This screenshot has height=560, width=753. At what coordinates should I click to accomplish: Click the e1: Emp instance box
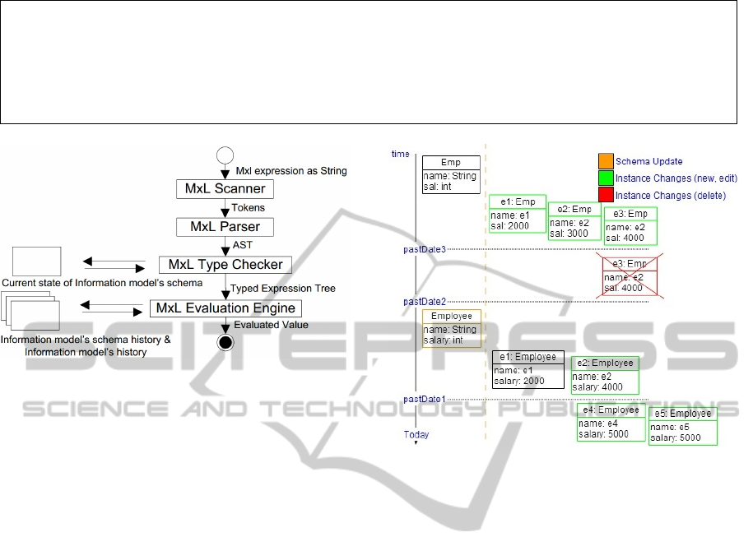(517, 214)
